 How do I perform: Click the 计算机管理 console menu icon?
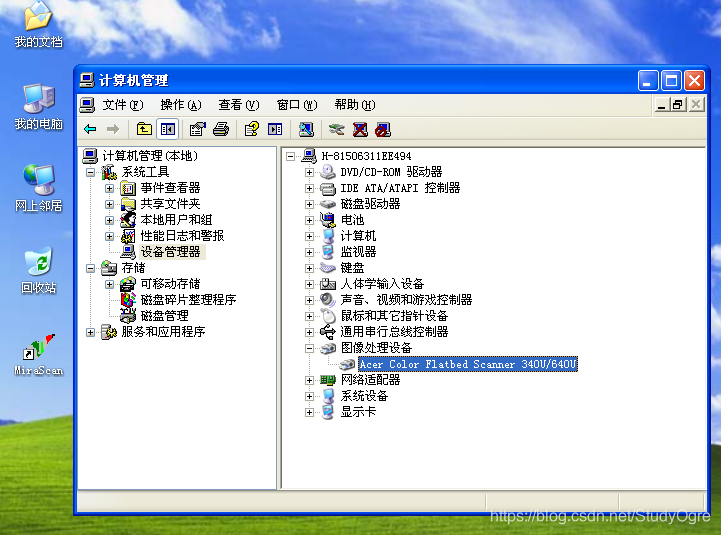coord(87,105)
